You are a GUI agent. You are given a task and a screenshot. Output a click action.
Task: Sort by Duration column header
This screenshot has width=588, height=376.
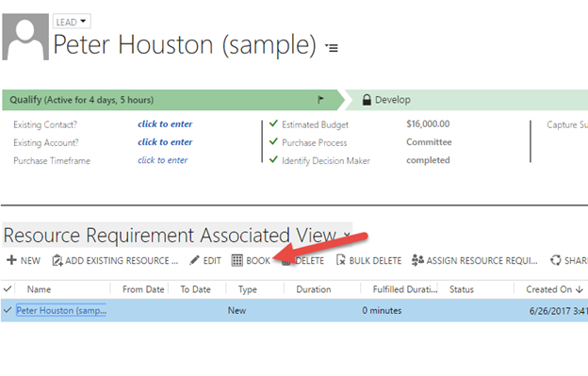(x=314, y=289)
